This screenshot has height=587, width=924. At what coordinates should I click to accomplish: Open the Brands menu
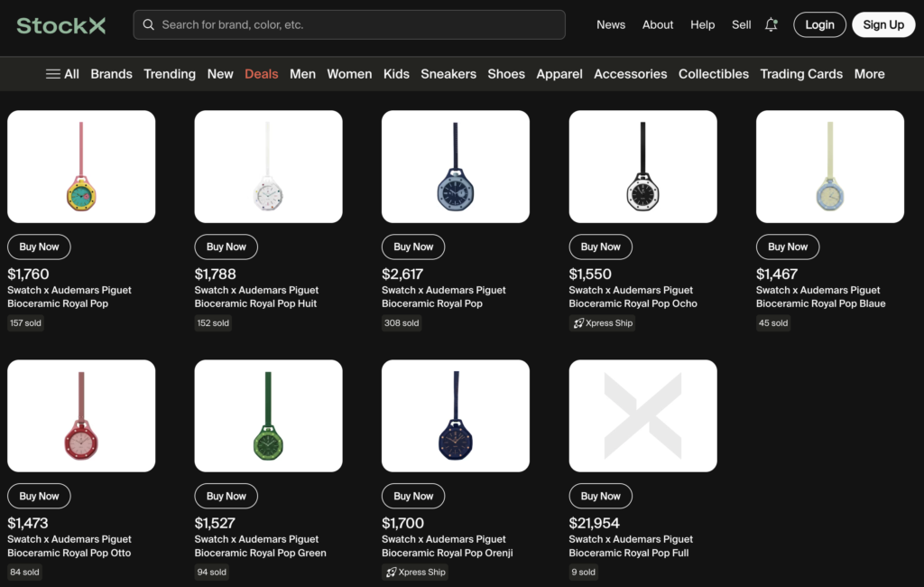coord(111,74)
